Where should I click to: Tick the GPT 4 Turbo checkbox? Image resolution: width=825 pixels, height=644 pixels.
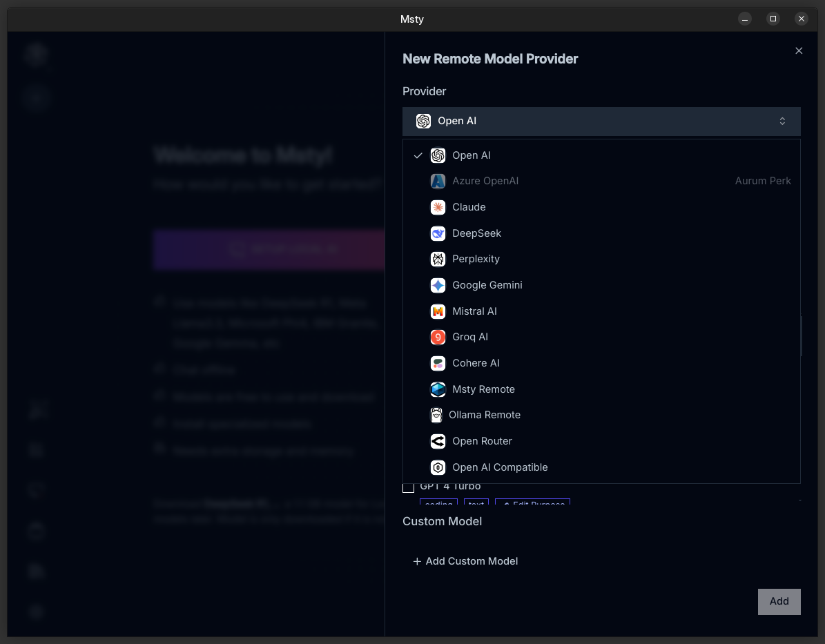coord(409,487)
